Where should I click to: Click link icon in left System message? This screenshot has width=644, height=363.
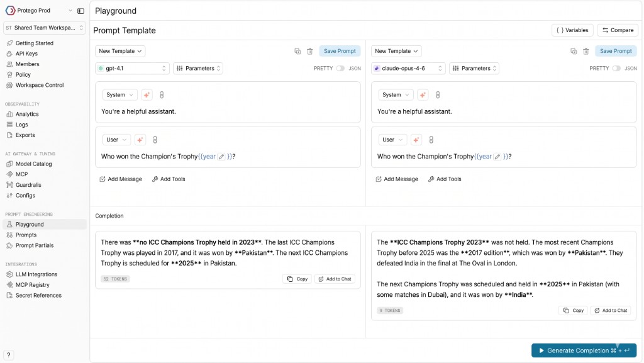162,95
